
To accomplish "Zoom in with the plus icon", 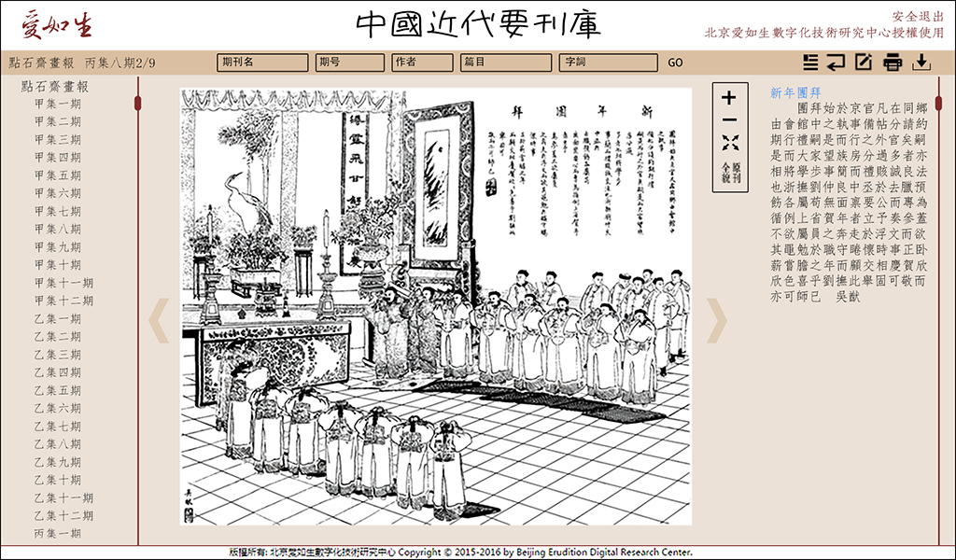I will tap(729, 98).
